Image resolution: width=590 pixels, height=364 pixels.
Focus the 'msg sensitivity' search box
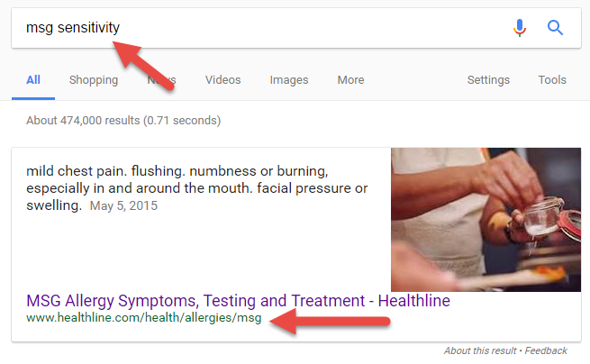pos(270,28)
